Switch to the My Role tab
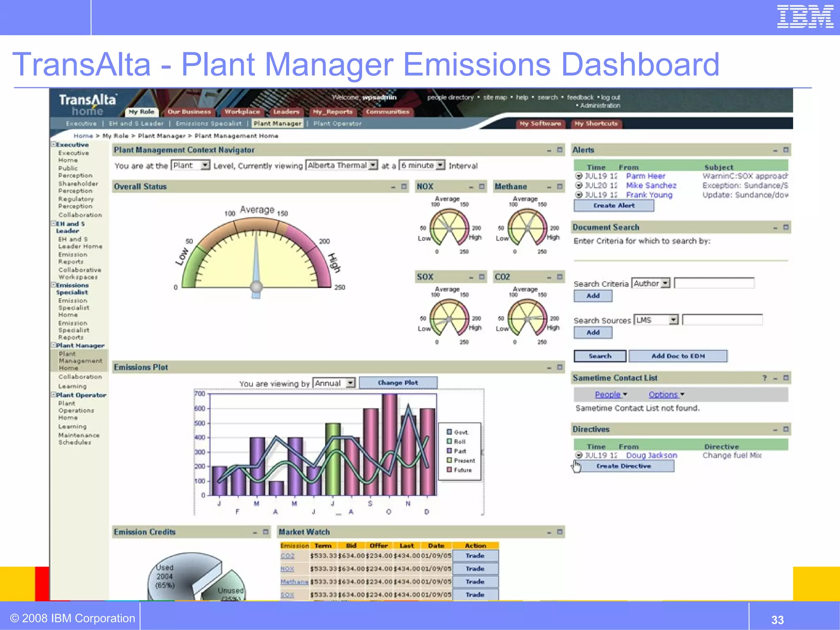The image size is (840, 630). pos(142,112)
